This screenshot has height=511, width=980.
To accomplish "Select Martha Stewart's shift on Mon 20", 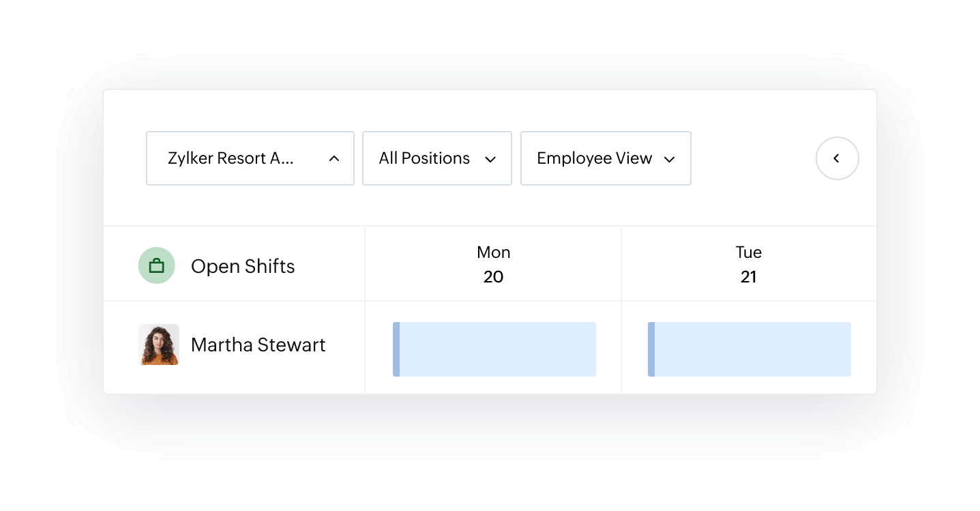I will coord(494,349).
